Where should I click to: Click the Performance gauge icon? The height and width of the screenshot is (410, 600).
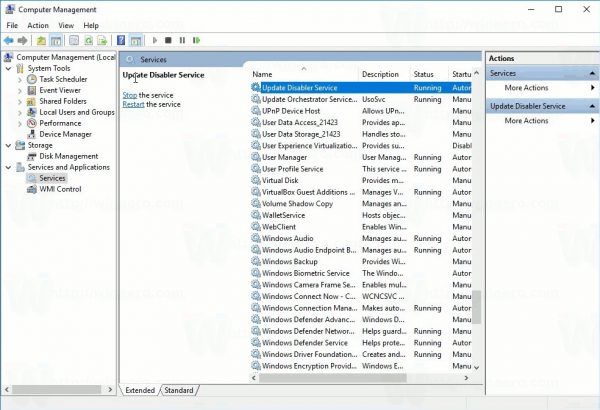tap(32, 123)
